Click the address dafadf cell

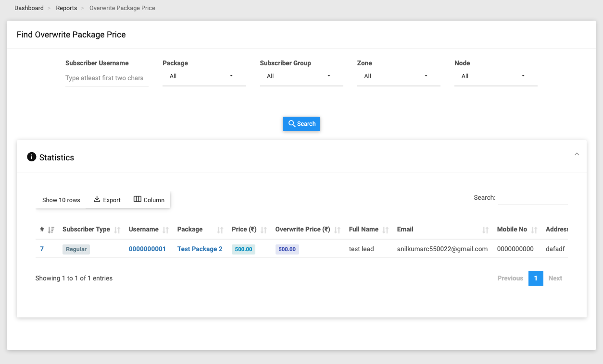[x=555, y=249]
